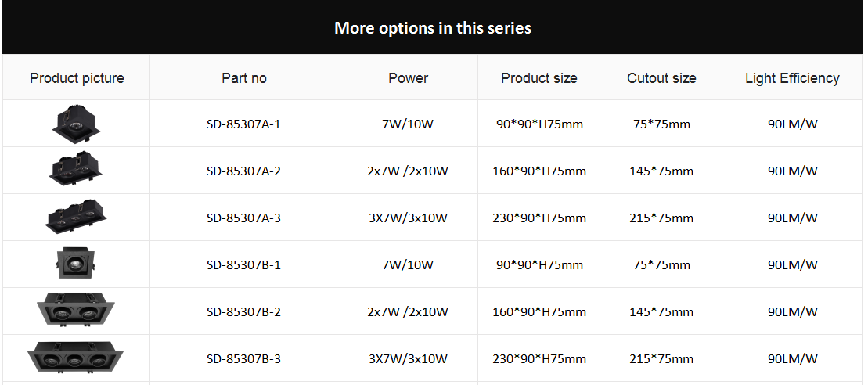Image resolution: width=868 pixels, height=385 pixels.
Task: Select the SD-85307A-3 triple downlight picture
Action: click(77, 217)
